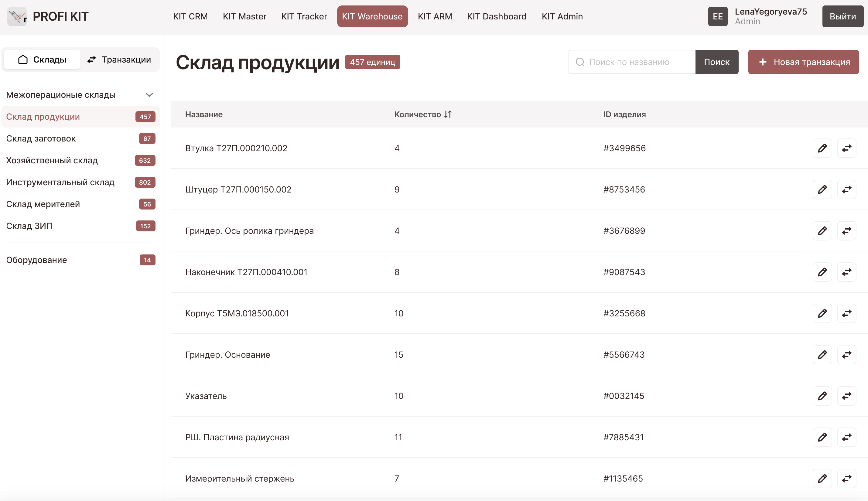The width and height of the screenshot is (868, 501).
Task: Collapse Межоперационые склады section chevron
Action: tap(149, 95)
